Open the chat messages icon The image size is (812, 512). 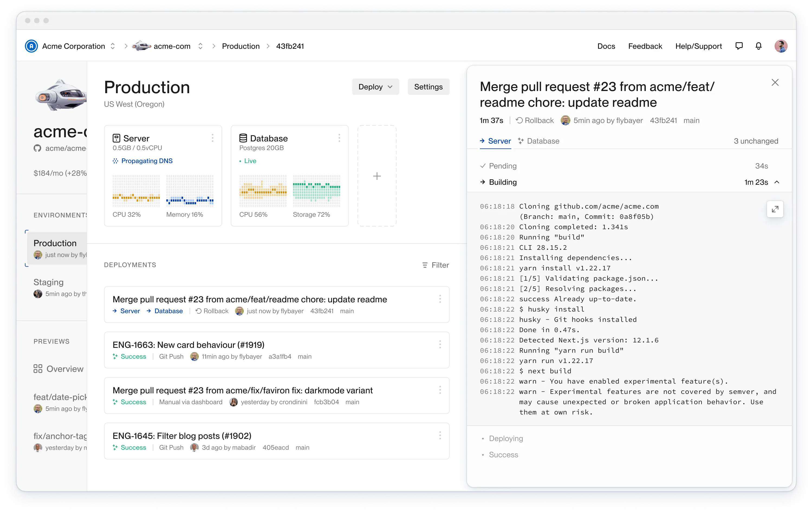[x=739, y=46]
